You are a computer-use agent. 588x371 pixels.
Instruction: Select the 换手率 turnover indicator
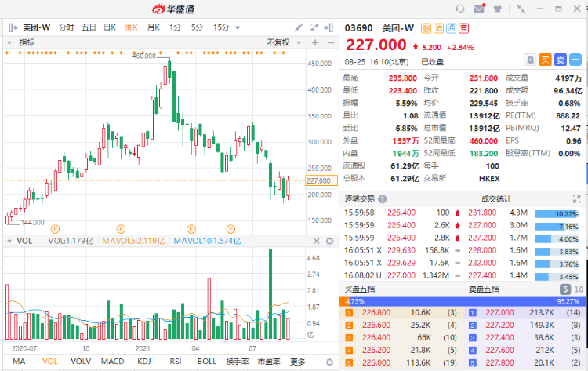point(238,362)
